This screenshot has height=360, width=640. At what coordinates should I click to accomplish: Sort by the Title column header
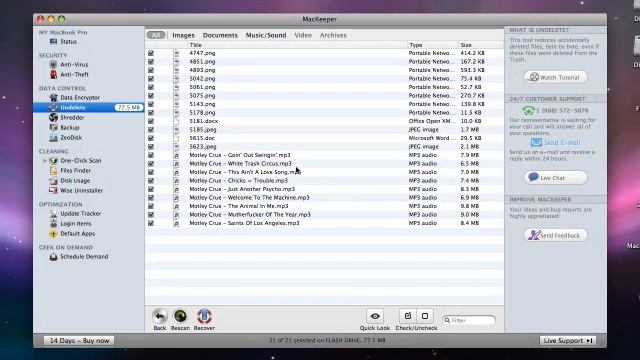click(x=297, y=45)
